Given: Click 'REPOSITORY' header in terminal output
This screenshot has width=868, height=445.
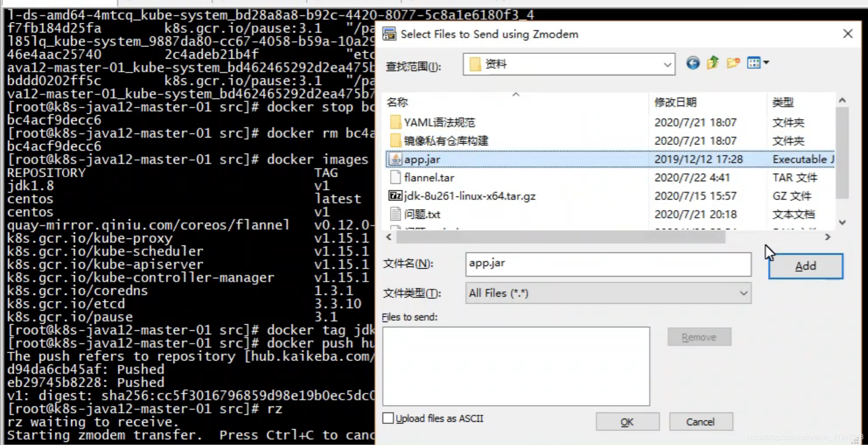Looking at the screenshot, I should click(46, 172).
